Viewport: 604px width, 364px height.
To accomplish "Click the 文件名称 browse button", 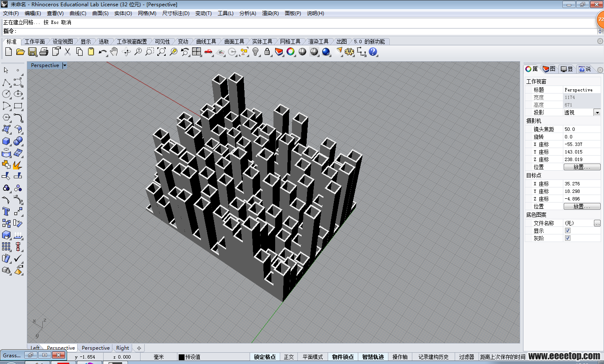I will (597, 223).
